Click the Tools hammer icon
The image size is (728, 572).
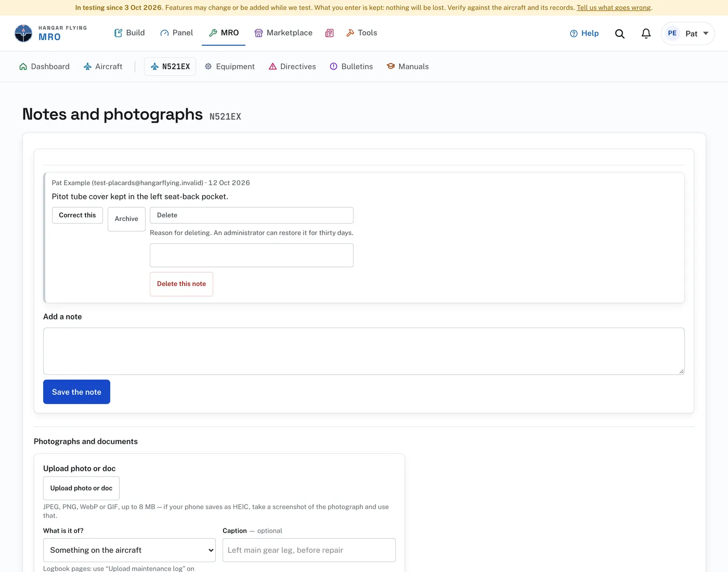[x=350, y=33]
